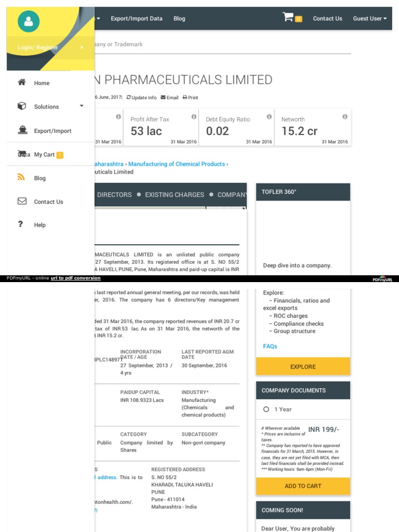Image resolution: width=399 pixels, height=532 pixels.
Task: Click the user avatar icon
Action: 28,21
